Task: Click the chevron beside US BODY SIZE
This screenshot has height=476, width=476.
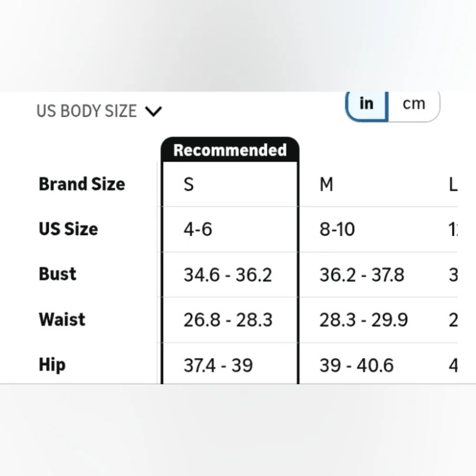Action: 153,111
